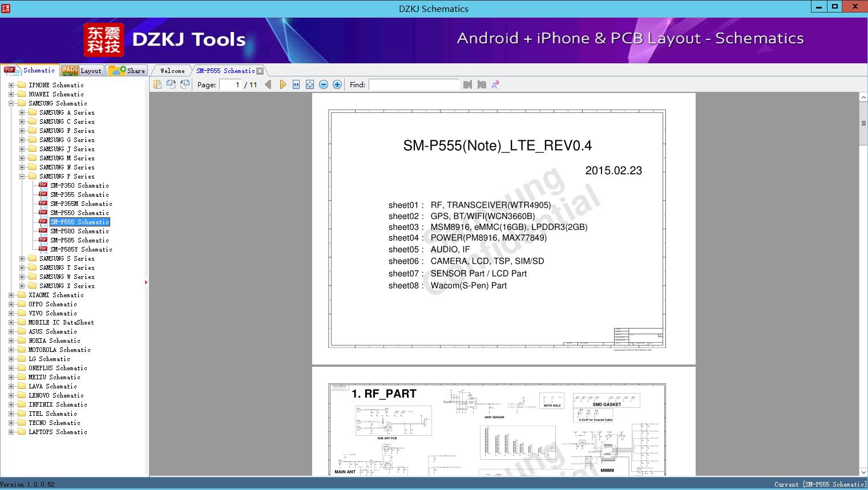Click the fit-width icon in the toolbar

[296, 84]
